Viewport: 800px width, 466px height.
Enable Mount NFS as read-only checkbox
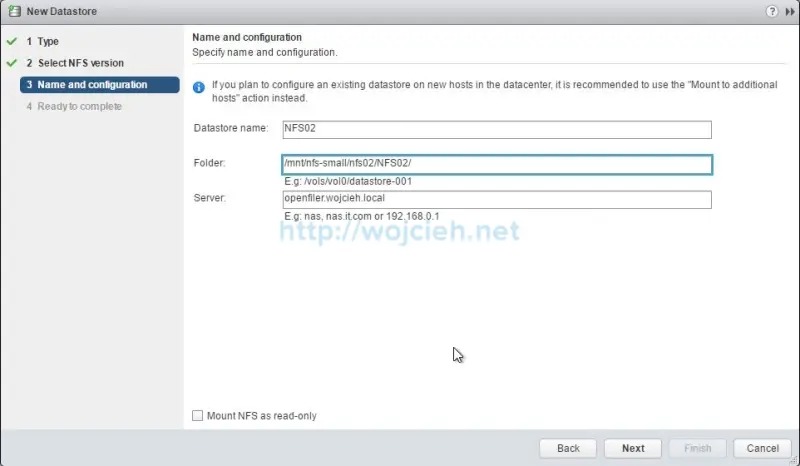coord(197,415)
